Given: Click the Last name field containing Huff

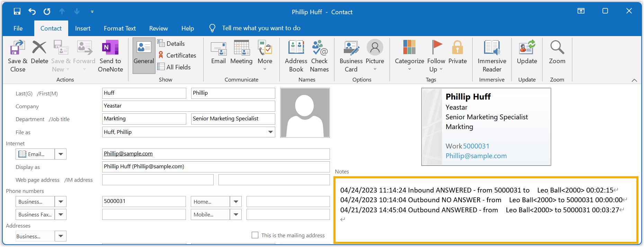Looking at the screenshot, I should (144, 93).
